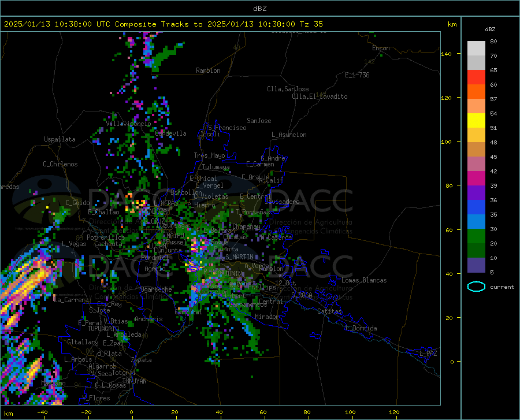Click the 'Ramblon' label near top
This screenshot has height=420, width=520.
pos(208,70)
